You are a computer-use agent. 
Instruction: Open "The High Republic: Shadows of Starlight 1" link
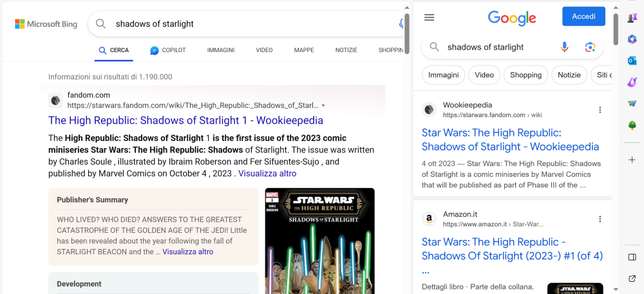click(x=185, y=120)
